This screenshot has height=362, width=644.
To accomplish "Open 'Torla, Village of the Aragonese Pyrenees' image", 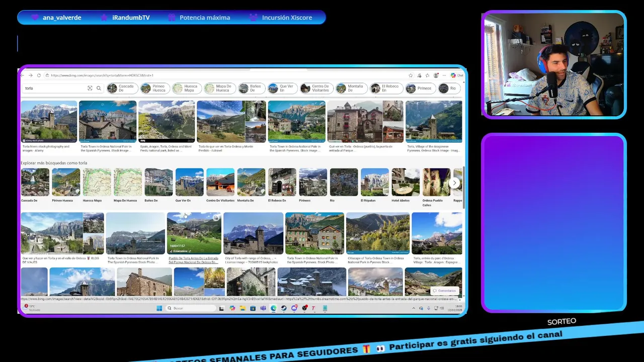I will (x=434, y=121).
